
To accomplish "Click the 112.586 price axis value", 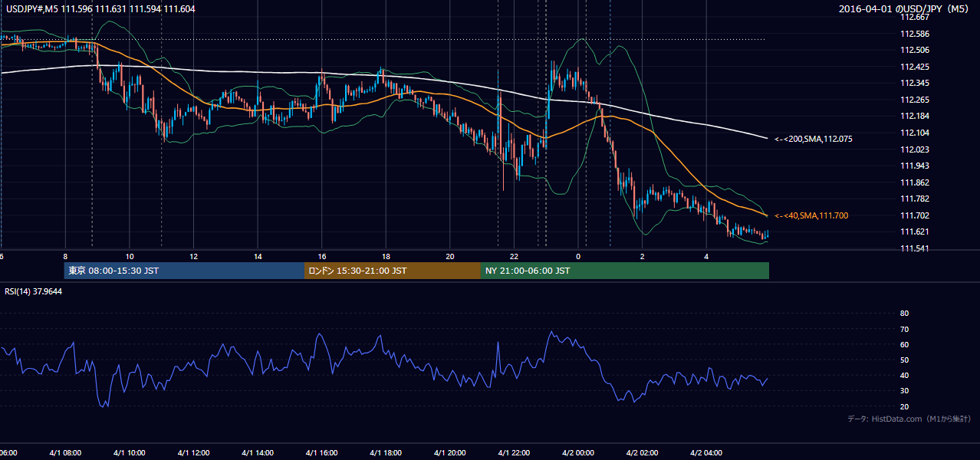I will [x=914, y=34].
